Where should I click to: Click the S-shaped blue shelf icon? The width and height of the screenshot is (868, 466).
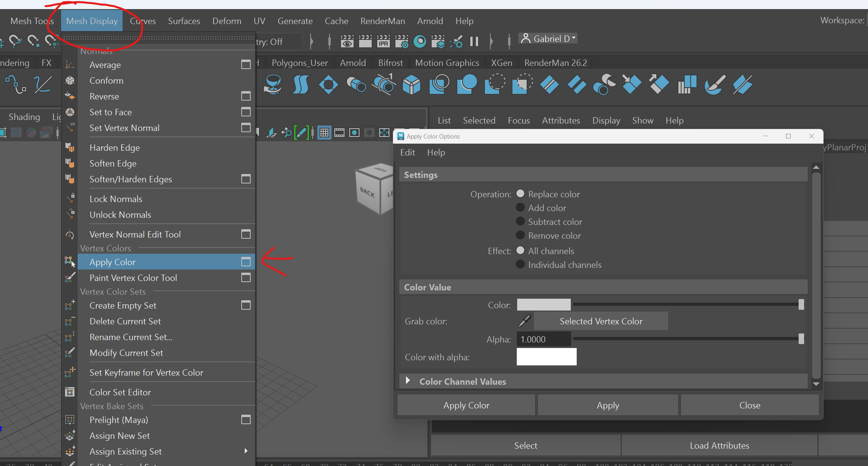(301, 84)
